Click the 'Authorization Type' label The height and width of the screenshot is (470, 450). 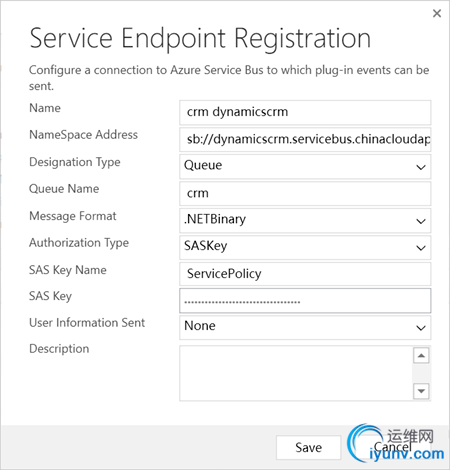(79, 243)
